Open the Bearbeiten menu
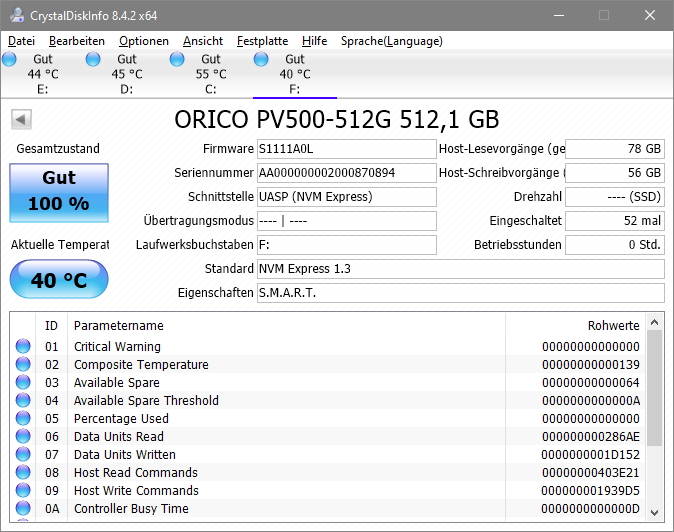The width and height of the screenshot is (674, 532). [x=77, y=41]
